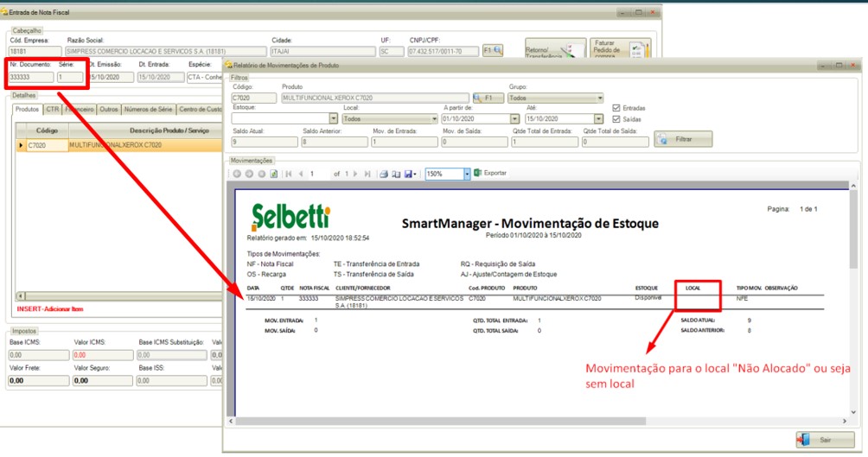Viewport: 868px width, 457px height.
Task: Click nota fiscal 333333 in the report
Action: [x=309, y=298]
